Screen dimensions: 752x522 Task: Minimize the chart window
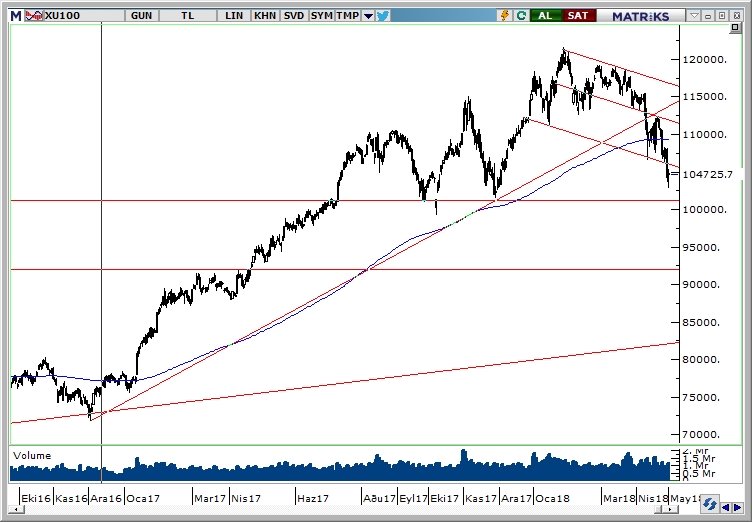(x=708, y=16)
